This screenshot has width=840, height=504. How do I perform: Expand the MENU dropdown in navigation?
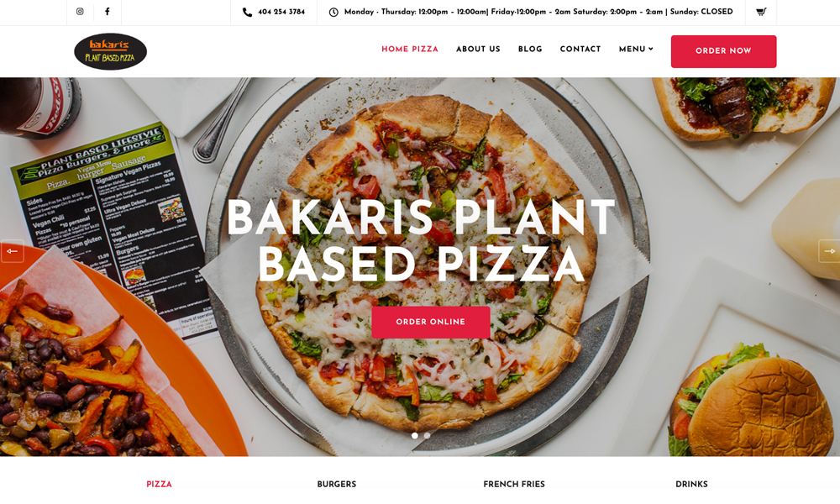[x=636, y=49]
